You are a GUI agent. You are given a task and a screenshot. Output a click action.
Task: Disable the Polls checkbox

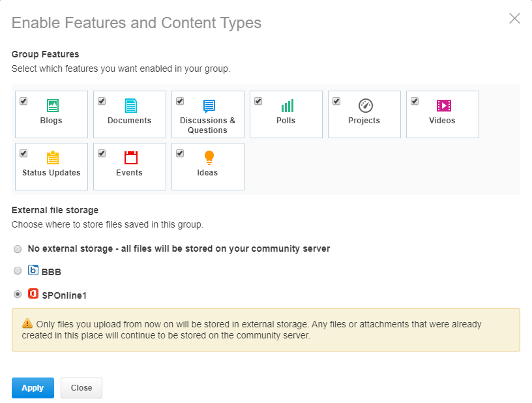258,101
